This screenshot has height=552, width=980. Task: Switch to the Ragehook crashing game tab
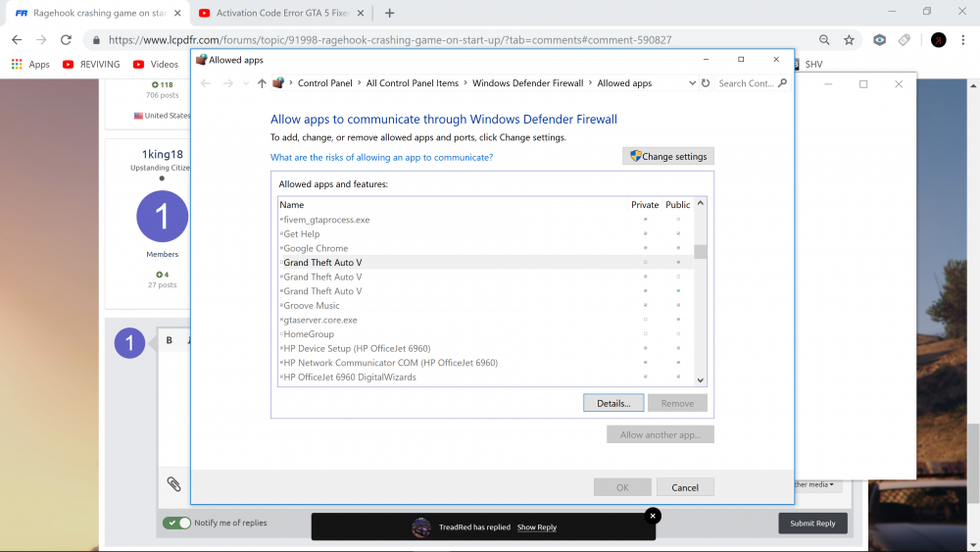pyautogui.click(x=99, y=13)
